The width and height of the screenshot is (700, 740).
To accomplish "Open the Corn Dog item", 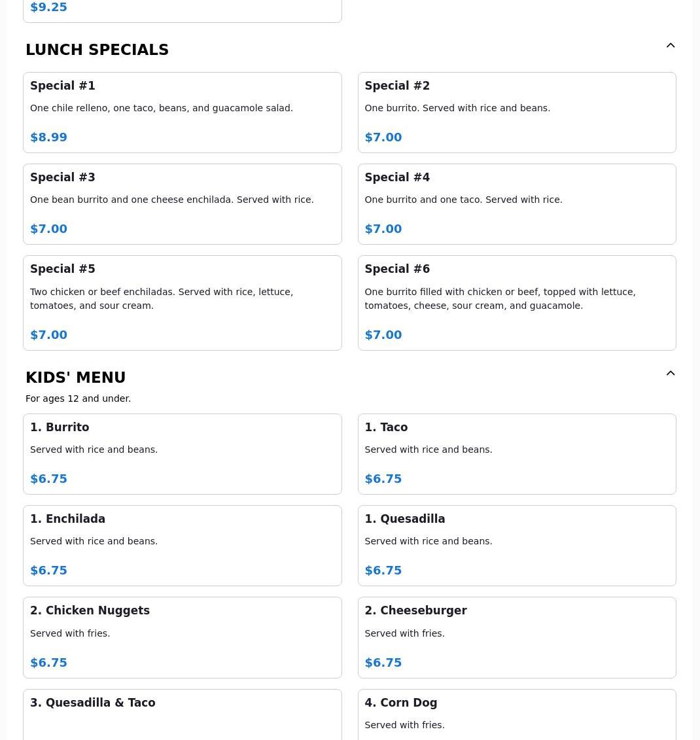I will click(x=517, y=713).
